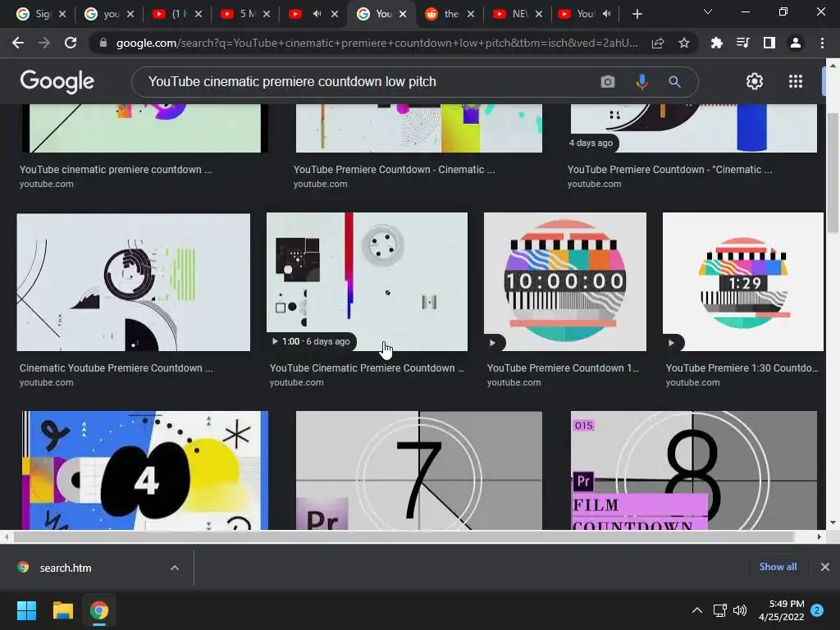Click the horizontal scrollbar at bottom
This screenshot has width=840, height=630.
coord(403,536)
